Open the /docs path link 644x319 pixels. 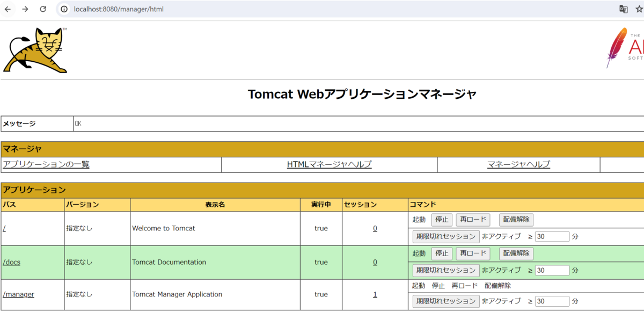point(11,262)
